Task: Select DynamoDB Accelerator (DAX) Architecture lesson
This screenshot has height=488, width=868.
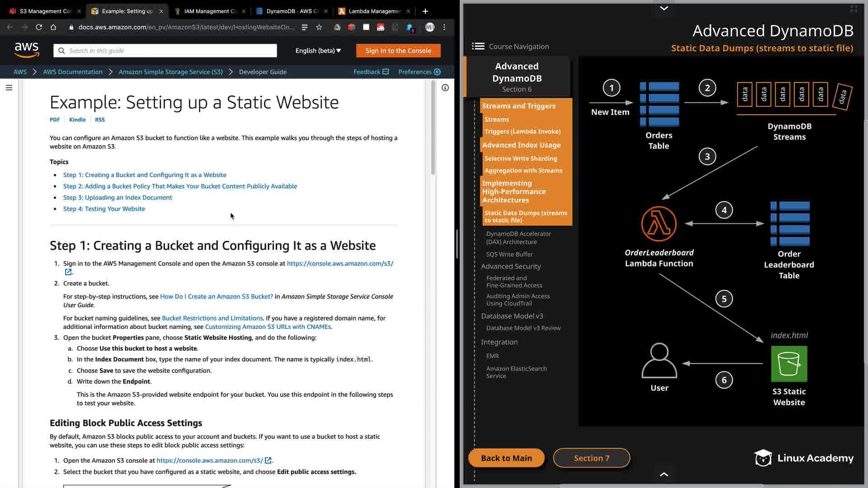Action: pos(518,238)
